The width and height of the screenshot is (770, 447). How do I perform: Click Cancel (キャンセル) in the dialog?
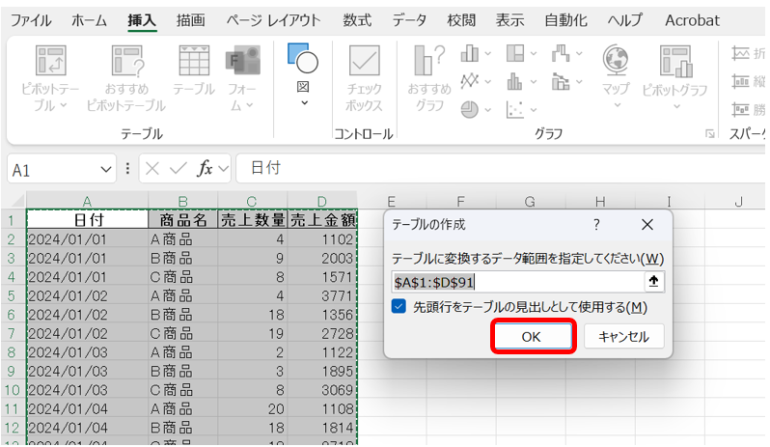[624, 336]
